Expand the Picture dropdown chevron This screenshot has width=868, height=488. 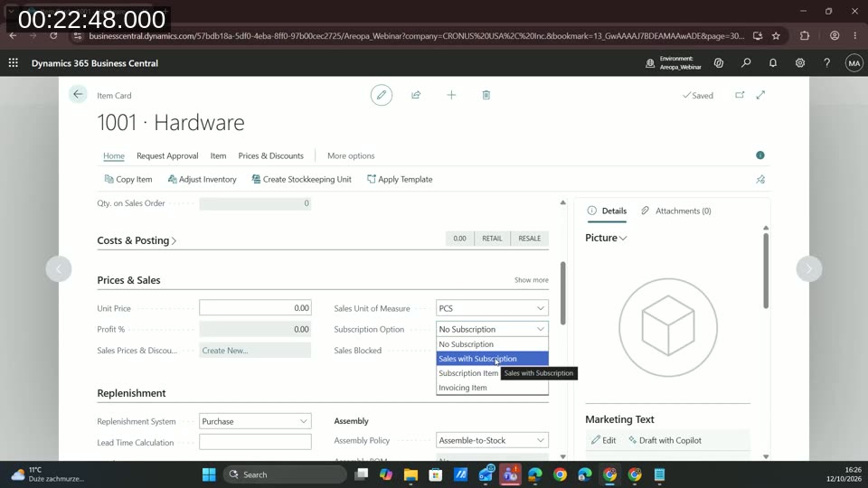[x=623, y=238]
